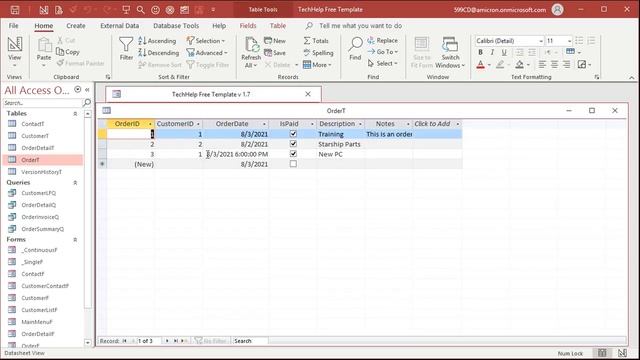The width and height of the screenshot is (640, 360).
Task: Open the OrderDate column dropdown
Action: tap(264, 124)
